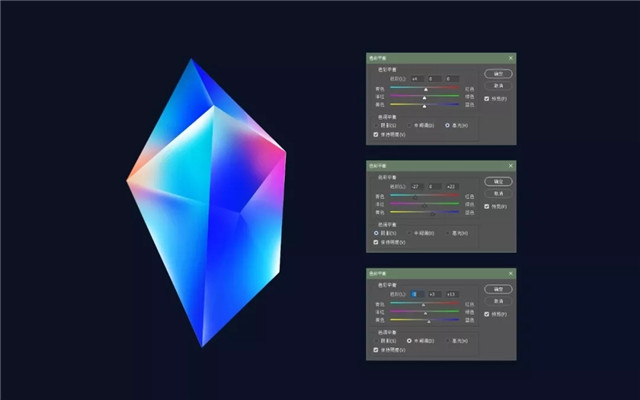Toggle 保持明度 checkbox in the top dialog

pos(375,134)
